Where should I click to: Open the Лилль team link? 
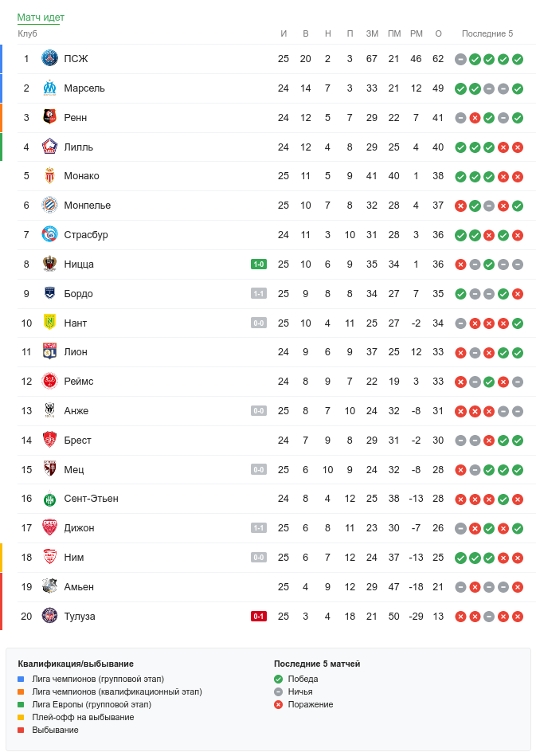(78, 147)
